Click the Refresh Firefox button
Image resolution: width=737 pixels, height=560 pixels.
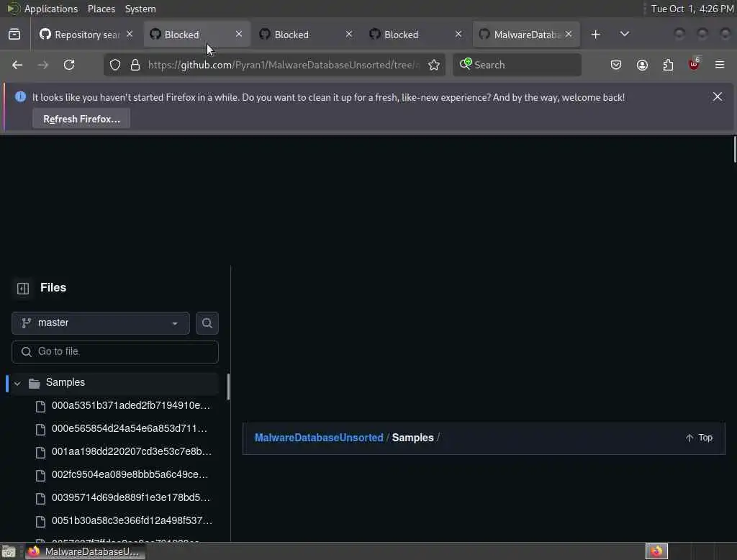pos(81,119)
